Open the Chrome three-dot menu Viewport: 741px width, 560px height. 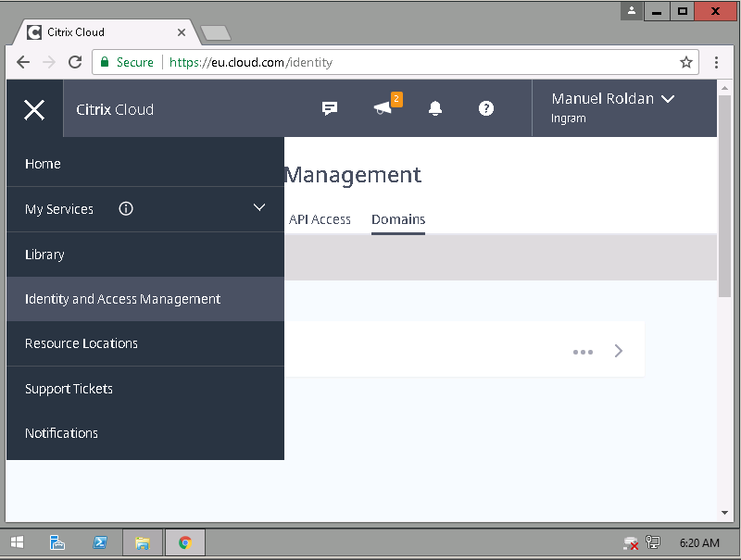tap(716, 62)
